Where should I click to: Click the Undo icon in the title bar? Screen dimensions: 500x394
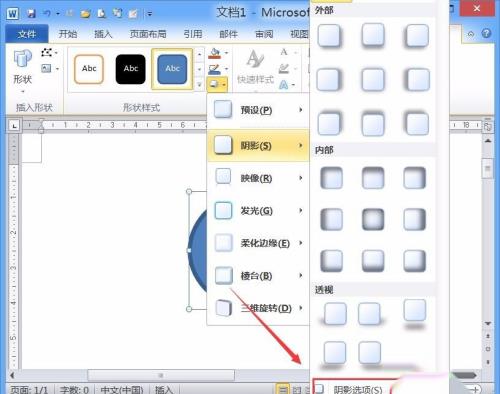(x=47, y=14)
